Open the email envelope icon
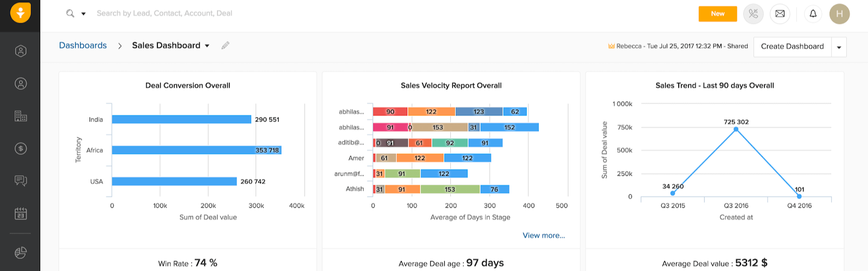 tap(780, 14)
